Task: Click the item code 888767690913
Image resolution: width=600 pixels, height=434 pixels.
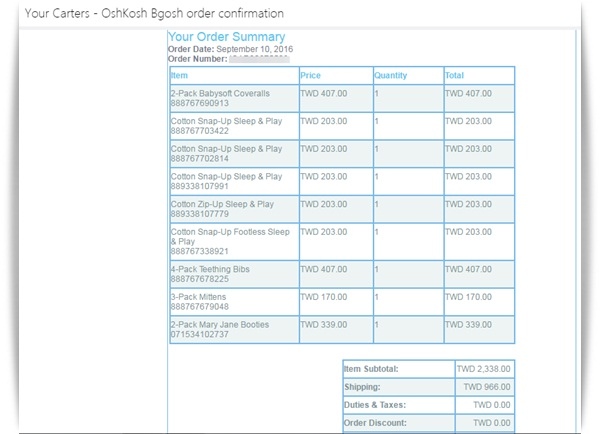Action: (x=199, y=103)
